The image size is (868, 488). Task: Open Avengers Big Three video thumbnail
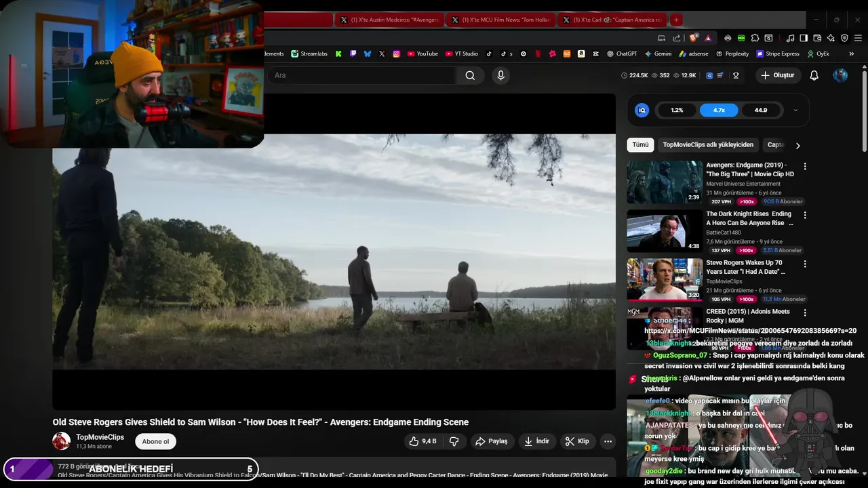click(x=665, y=182)
